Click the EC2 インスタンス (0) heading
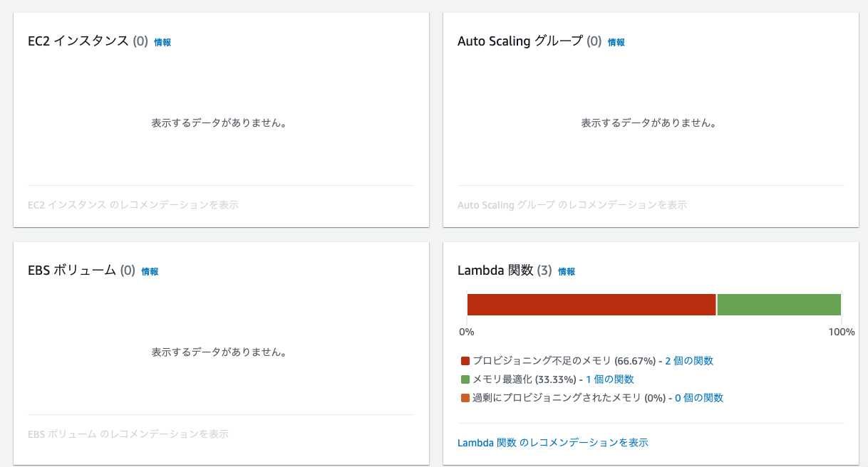 88,41
